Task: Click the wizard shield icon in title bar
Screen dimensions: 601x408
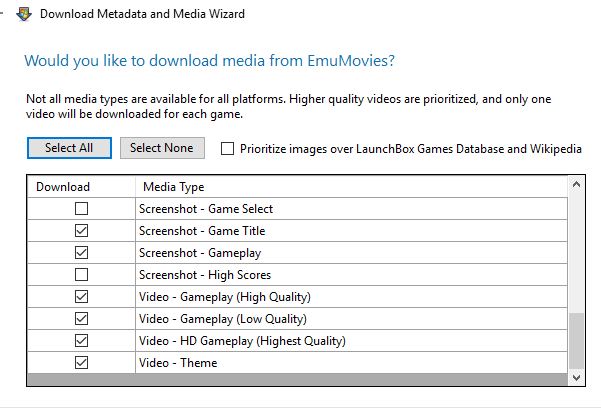Action: [24, 14]
